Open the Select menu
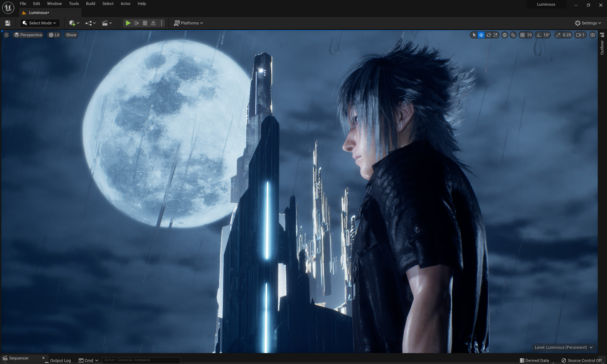Image resolution: width=607 pixels, height=364 pixels. point(108,4)
